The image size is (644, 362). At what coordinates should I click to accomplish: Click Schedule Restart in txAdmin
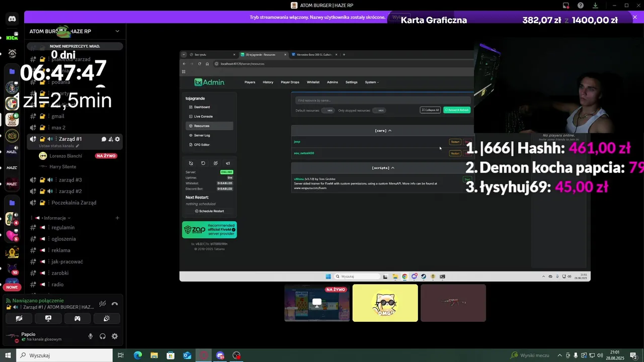coord(209,211)
